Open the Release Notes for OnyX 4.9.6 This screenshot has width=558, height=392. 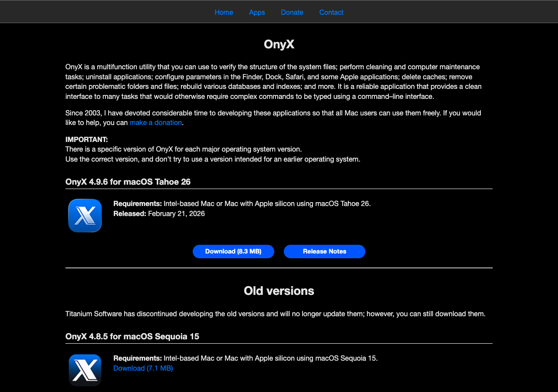(x=324, y=251)
